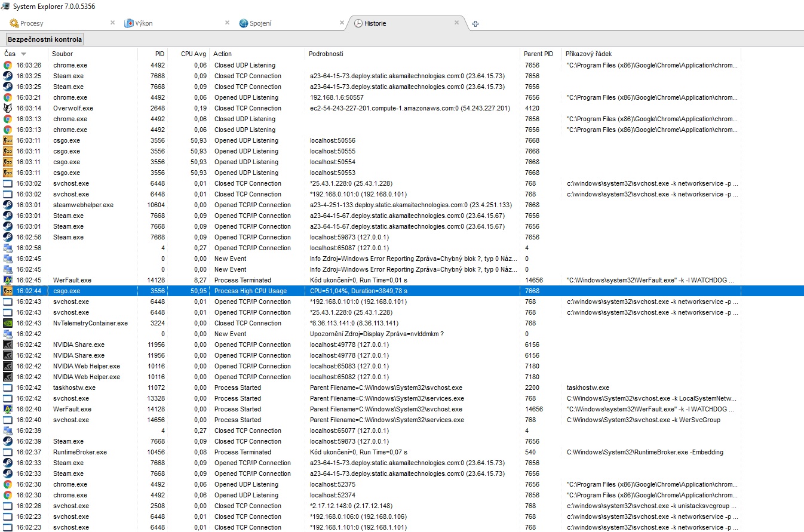Select the WerFault.exe Process Terminated row
The width and height of the screenshot is (804, 532).
(x=243, y=280)
